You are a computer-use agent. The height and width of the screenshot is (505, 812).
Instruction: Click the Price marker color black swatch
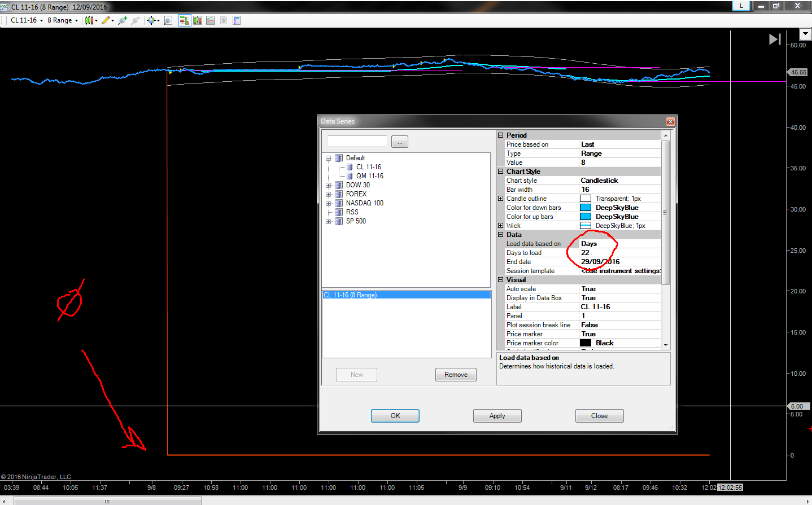point(586,343)
